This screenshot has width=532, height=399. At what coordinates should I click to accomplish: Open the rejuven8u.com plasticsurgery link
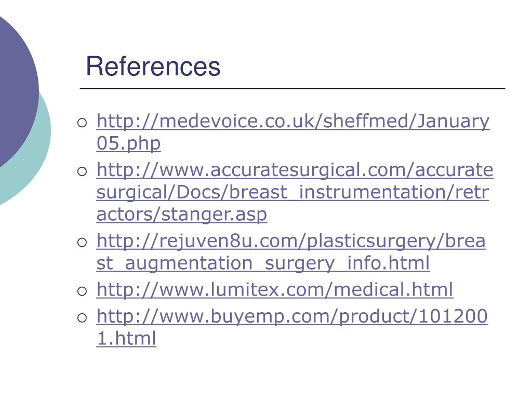pos(291,241)
